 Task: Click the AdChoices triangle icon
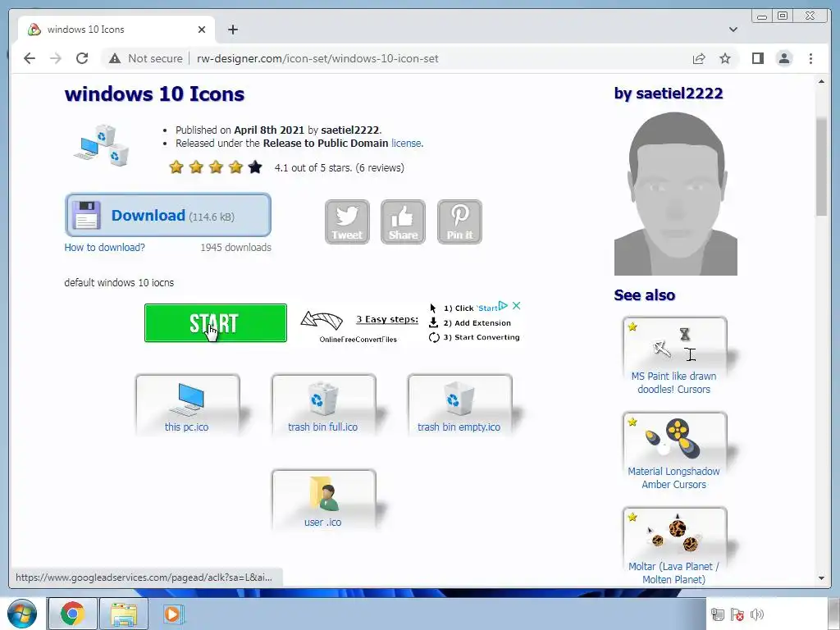click(x=503, y=306)
